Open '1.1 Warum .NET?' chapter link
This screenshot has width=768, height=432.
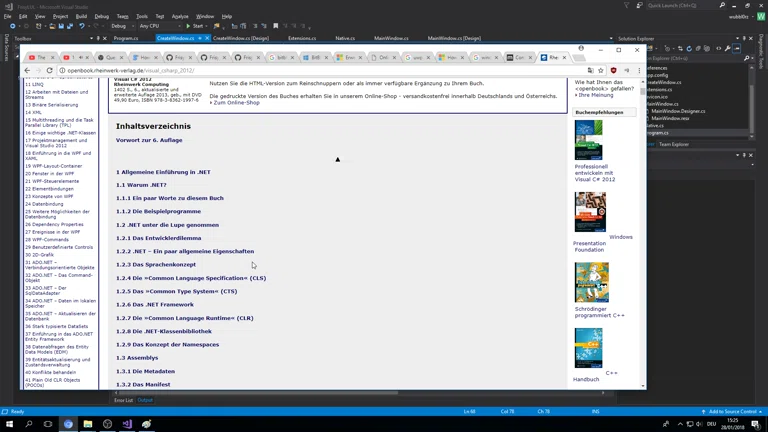pos(141,185)
